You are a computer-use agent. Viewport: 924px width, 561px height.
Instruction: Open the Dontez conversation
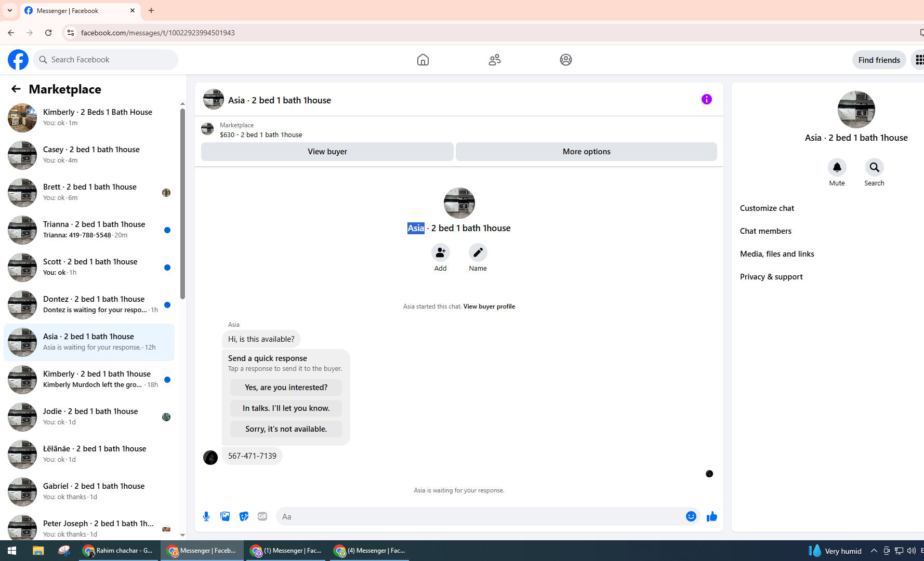pyautogui.click(x=89, y=304)
